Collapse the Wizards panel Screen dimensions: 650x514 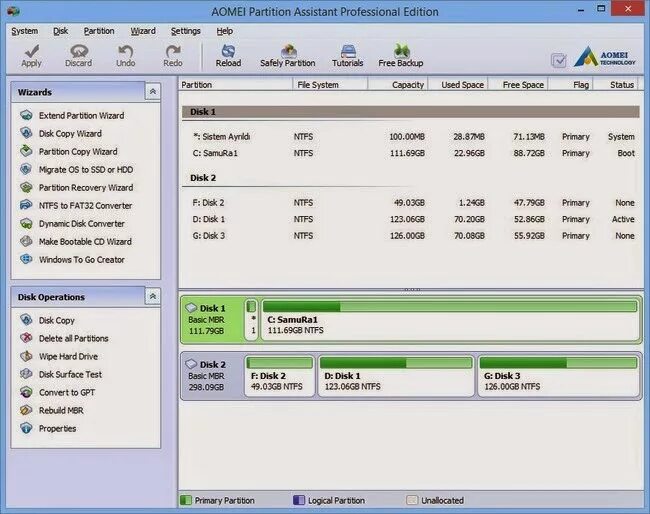click(x=153, y=92)
